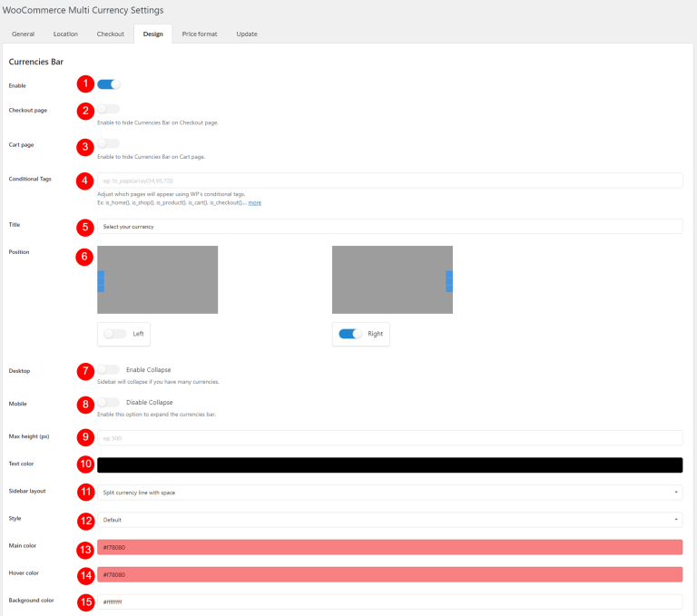Toggle hiding Currencies Bar on Checkout page
This screenshot has width=697, height=616.
pyautogui.click(x=108, y=110)
